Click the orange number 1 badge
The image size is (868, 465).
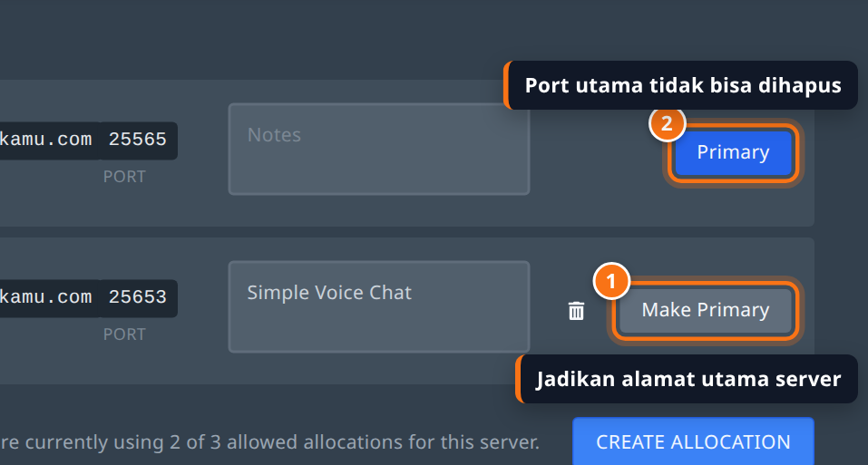point(611,281)
